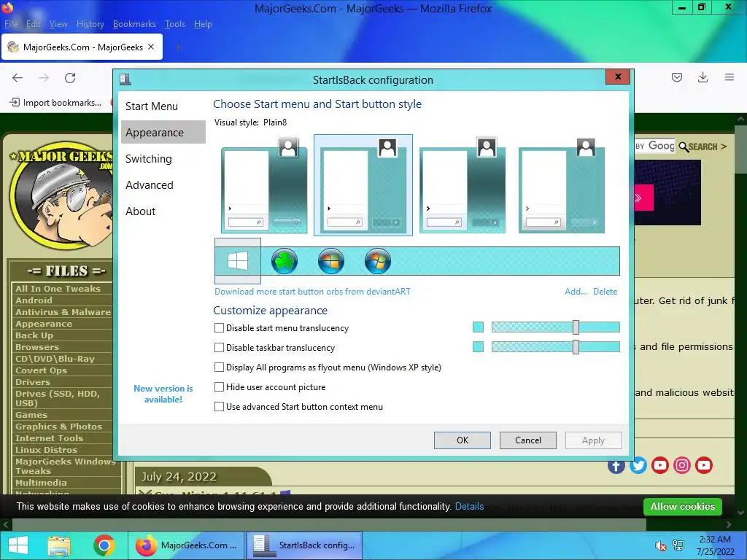Select the Windows 8 flat logo start orb
747x560 pixels.
point(238,261)
